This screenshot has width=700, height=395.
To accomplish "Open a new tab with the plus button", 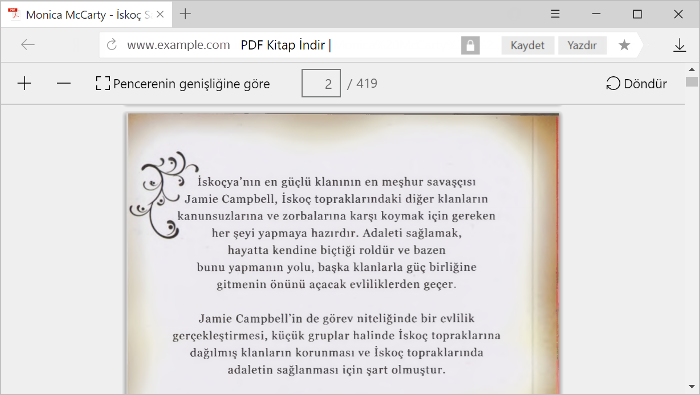I will coord(185,14).
